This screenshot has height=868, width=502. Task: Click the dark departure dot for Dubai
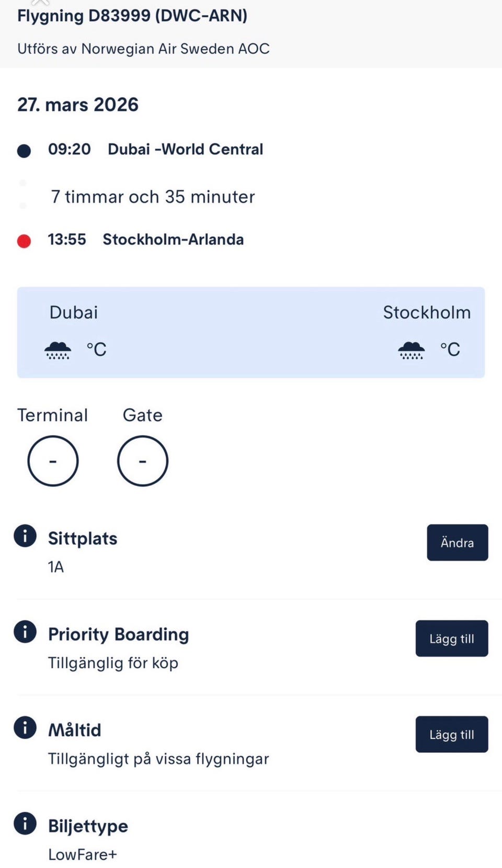[24, 151]
